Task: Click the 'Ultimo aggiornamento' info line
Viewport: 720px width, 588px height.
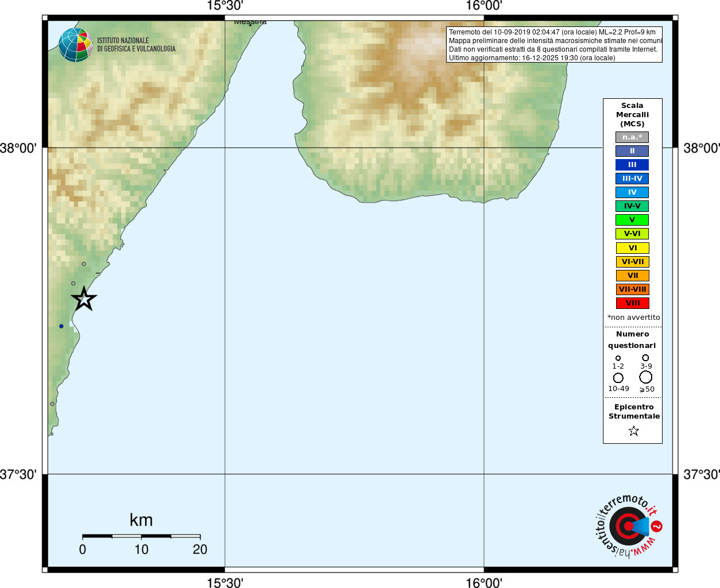Action: click(x=532, y=58)
